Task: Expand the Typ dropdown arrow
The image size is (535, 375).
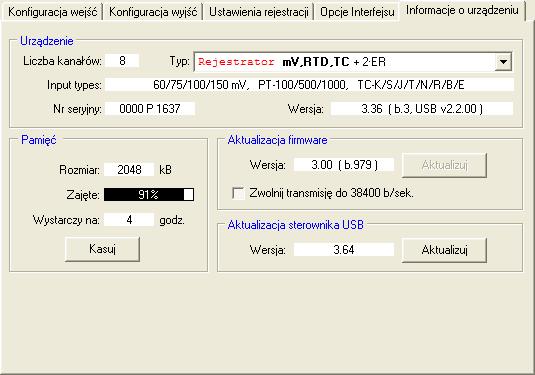Action: tap(503, 62)
